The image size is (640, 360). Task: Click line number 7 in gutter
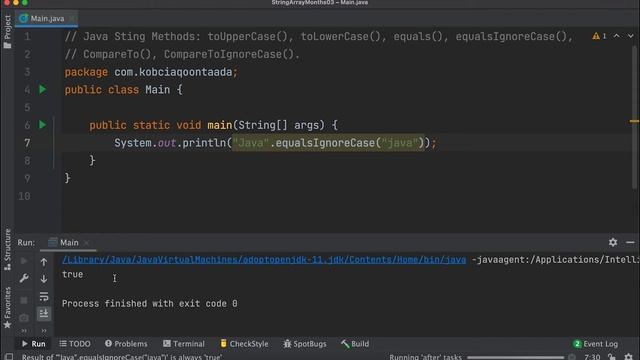pyautogui.click(x=27, y=143)
